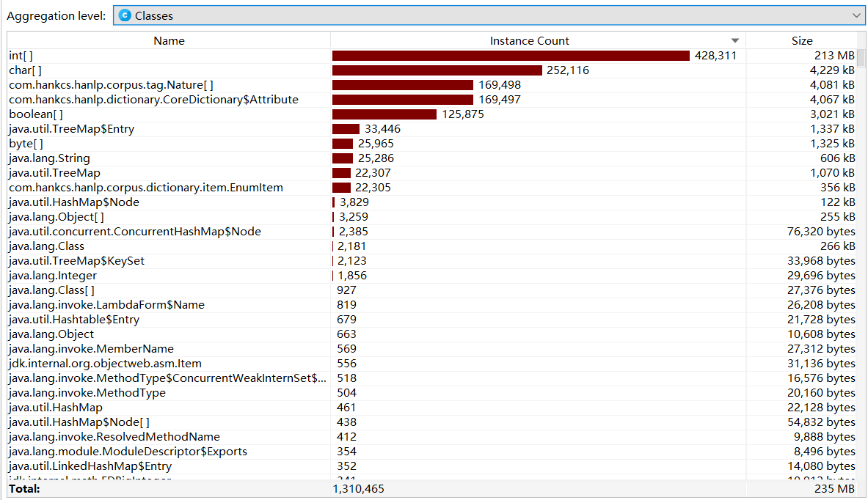
Task: Select the java.lang.Integer row
Action: click(x=432, y=276)
